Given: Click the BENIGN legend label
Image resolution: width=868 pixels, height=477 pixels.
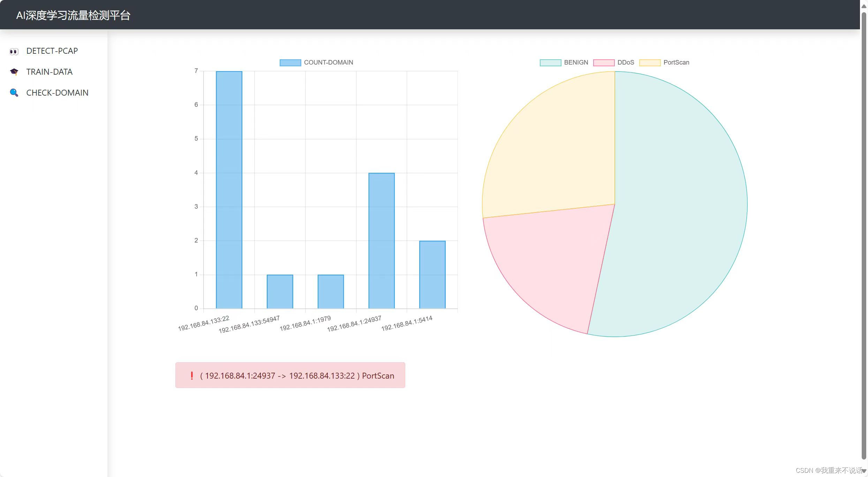Looking at the screenshot, I should (x=576, y=62).
